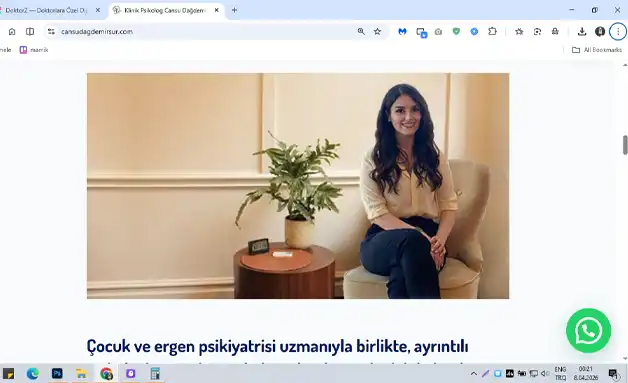Open the green shield extension
The width and height of the screenshot is (628, 383).
click(x=456, y=32)
